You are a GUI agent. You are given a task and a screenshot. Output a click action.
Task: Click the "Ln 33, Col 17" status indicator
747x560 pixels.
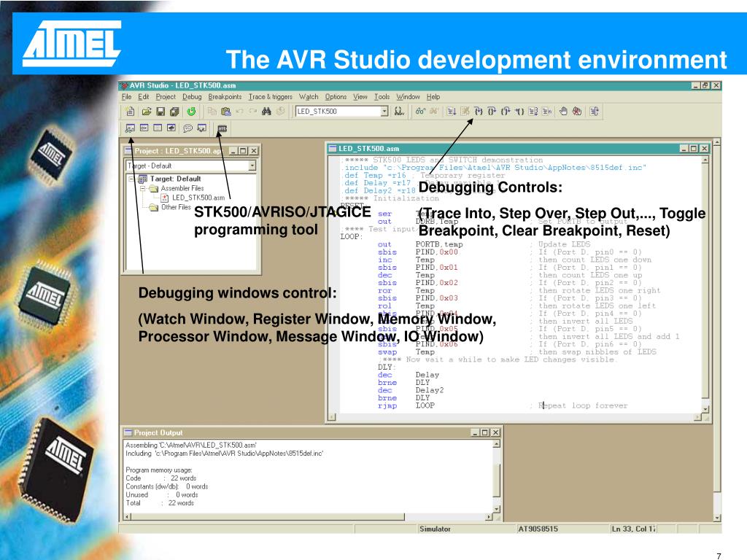tap(634, 529)
